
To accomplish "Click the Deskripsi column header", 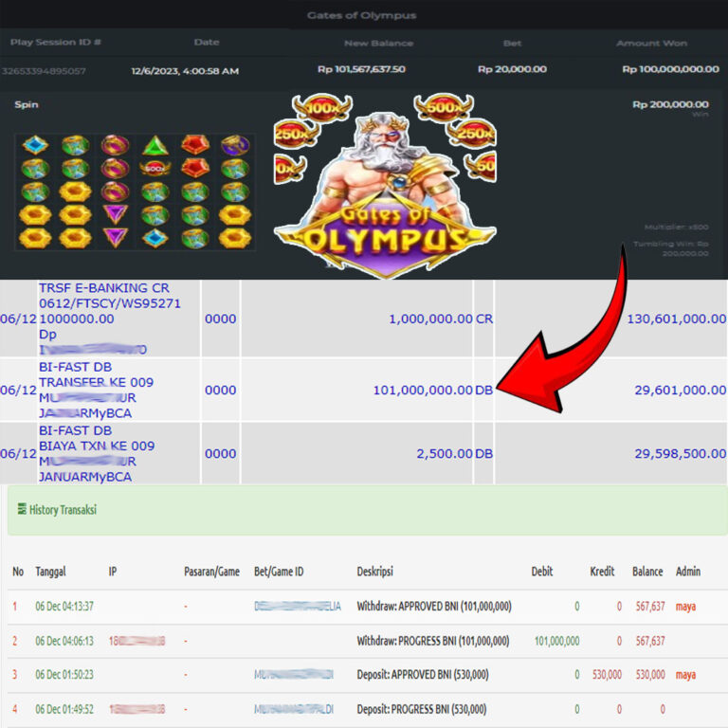I will 374,572.
